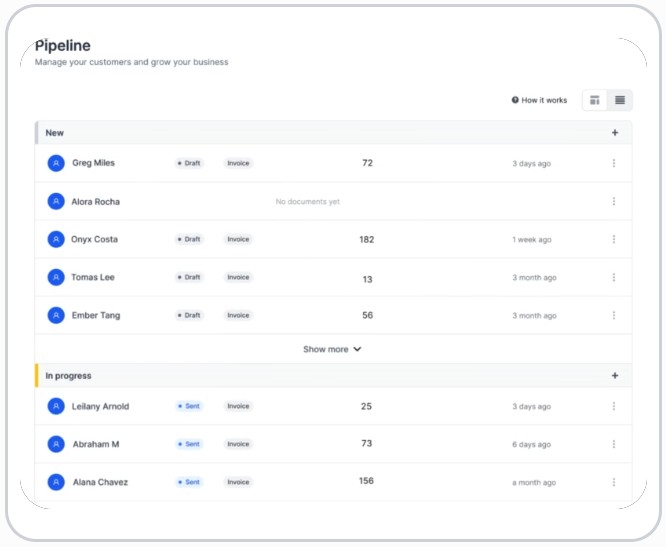The image size is (666, 547).
Task: Click the Sent status badge for Abraham M
Action: 189,444
